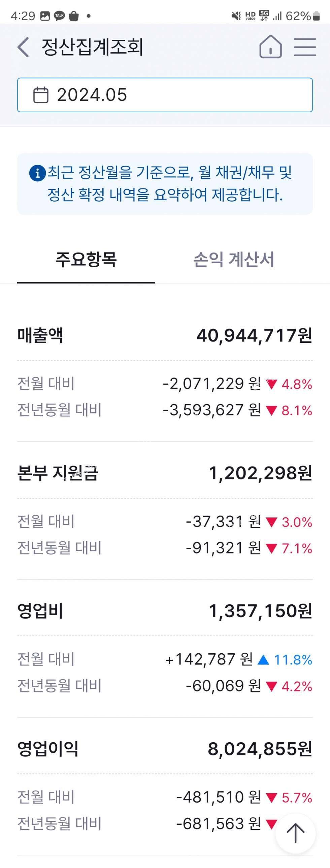Tap the 정산집계조회 page title
The height and width of the screenshot is (868, 330).
[x=93, y=47]
